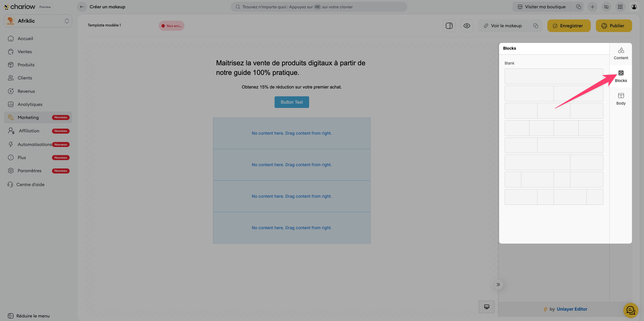
Task: Click the Enregistrer button
Action: (569, 26)
